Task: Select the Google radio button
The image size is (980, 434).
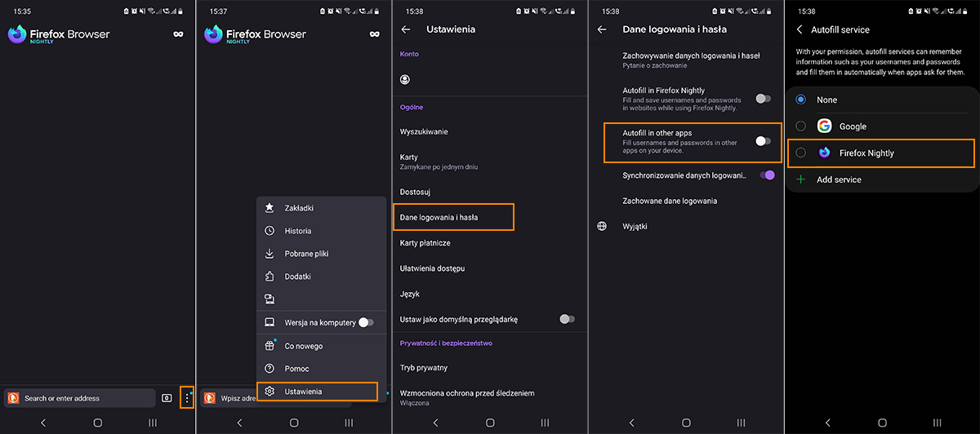Action: pyautogui.click(x=800, y=126)
